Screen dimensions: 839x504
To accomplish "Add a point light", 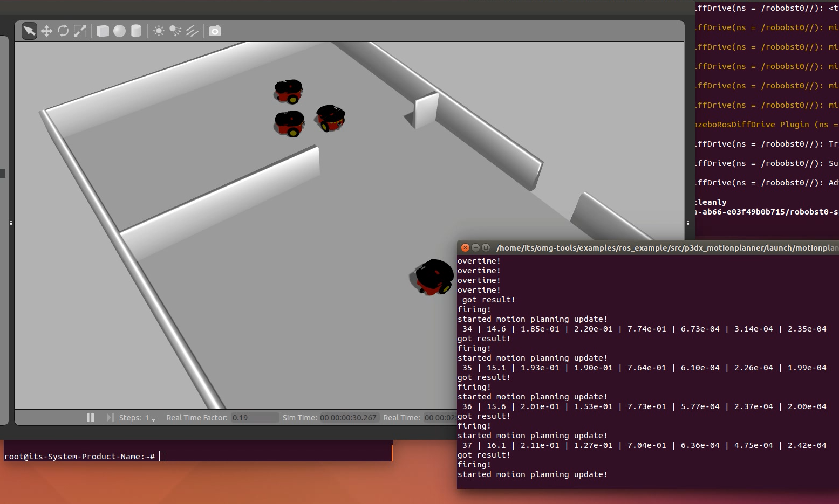I will 159,31.
